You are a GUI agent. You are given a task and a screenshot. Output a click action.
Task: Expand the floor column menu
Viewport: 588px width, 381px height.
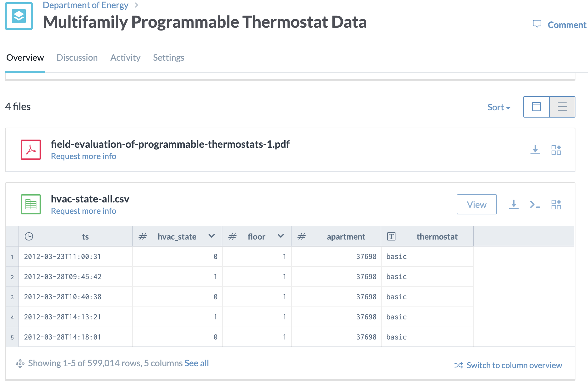[x=281, y=236]
